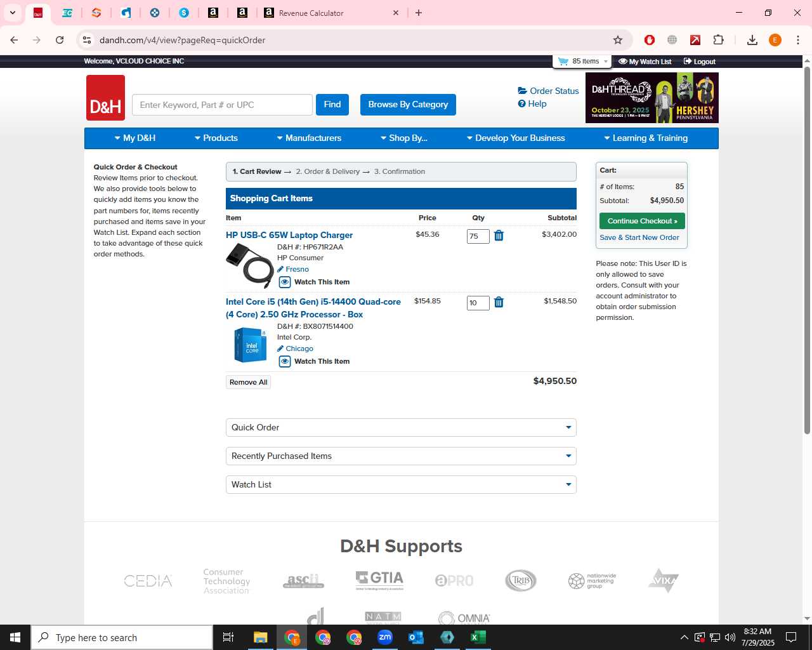This screenshot has height=650, width=812.
Task: Edit Chicago warehouse for Intel processor
Action: click(x=296, y=348)
